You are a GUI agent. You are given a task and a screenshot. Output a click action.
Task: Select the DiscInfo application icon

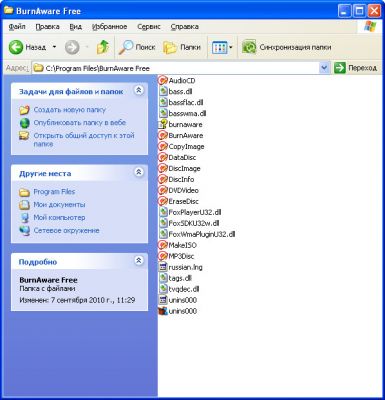(x=163, y=179)
